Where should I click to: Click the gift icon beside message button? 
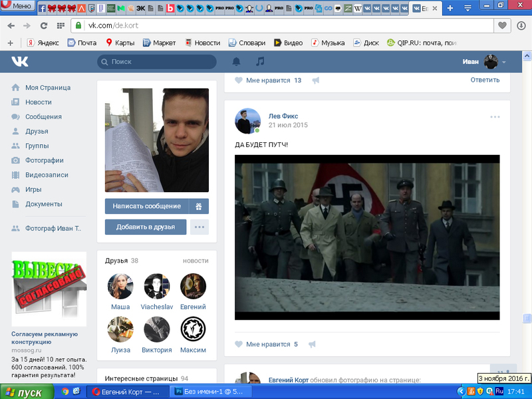tap(199, 206)
